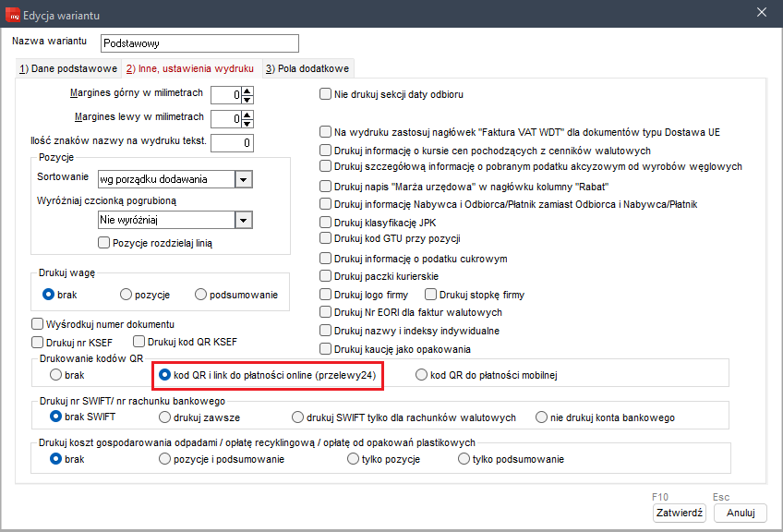
Task: Pick nie drukuj konta bankowego option
Action: point(542,417)
